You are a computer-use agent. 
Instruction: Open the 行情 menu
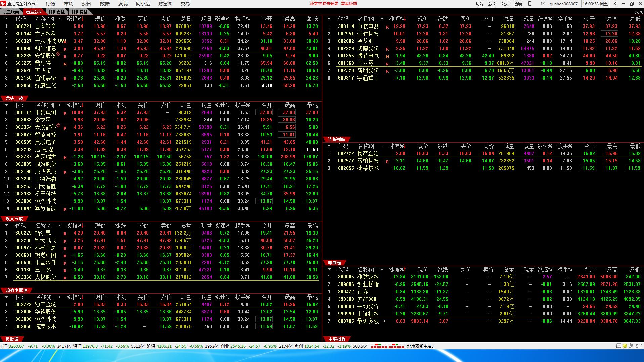tap(50, 4)
